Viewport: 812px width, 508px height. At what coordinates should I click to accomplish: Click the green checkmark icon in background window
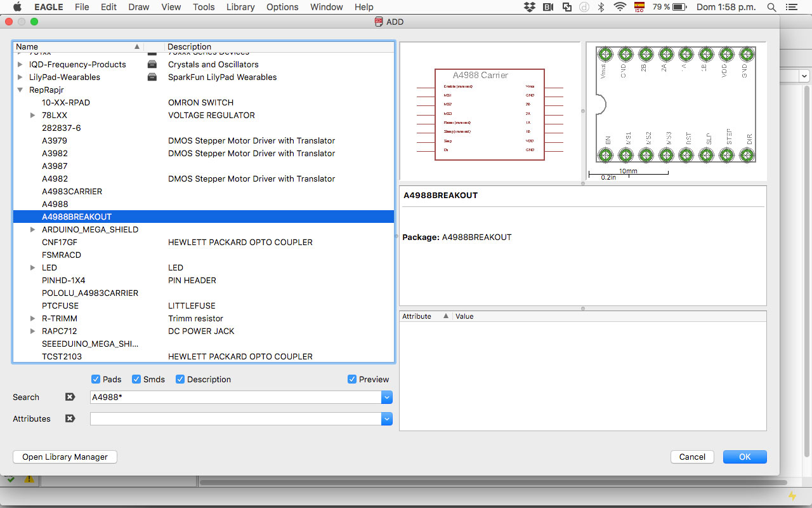11,480
